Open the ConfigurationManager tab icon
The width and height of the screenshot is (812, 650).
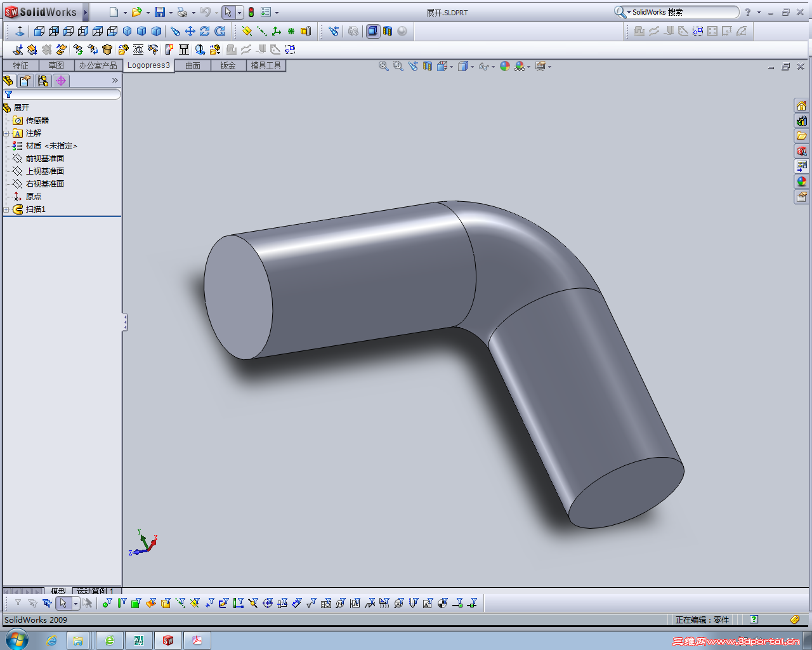tap(43, 81)
